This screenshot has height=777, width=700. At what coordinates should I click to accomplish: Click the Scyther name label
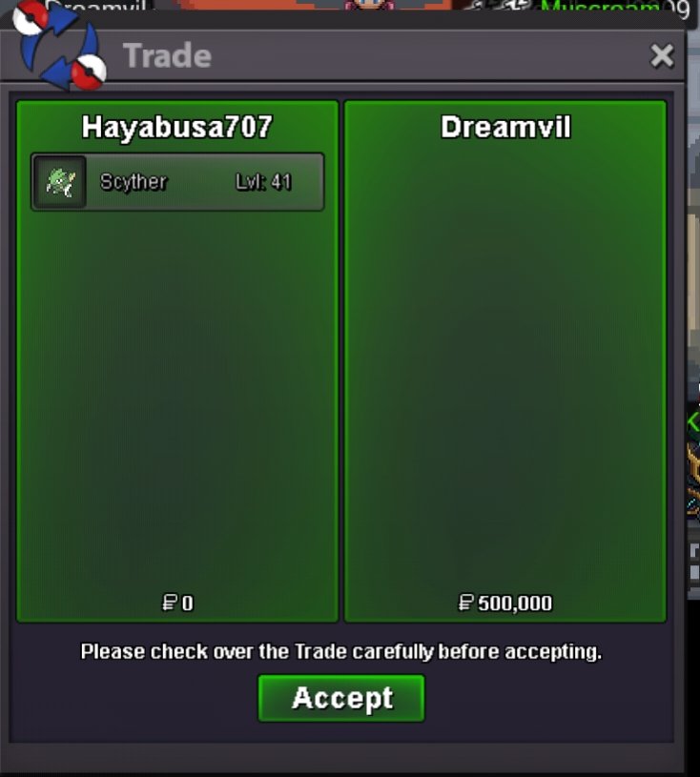pyautogui.click(x=134, y=182)
